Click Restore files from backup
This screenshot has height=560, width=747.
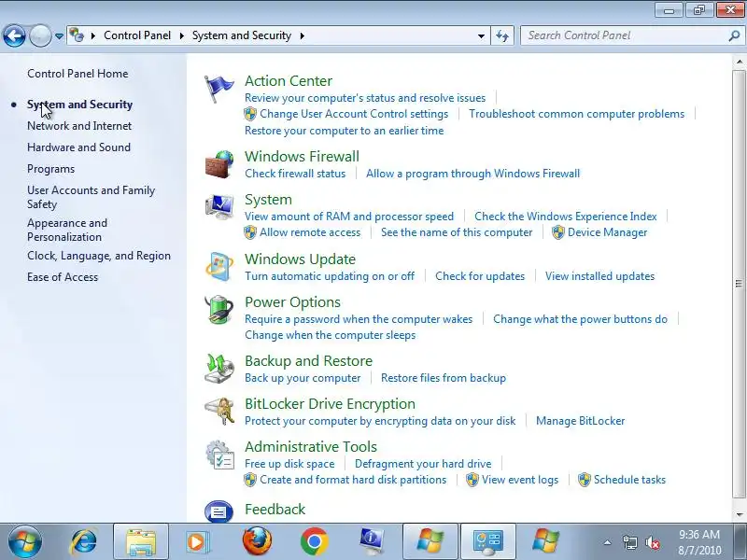(x=444, y=378)
